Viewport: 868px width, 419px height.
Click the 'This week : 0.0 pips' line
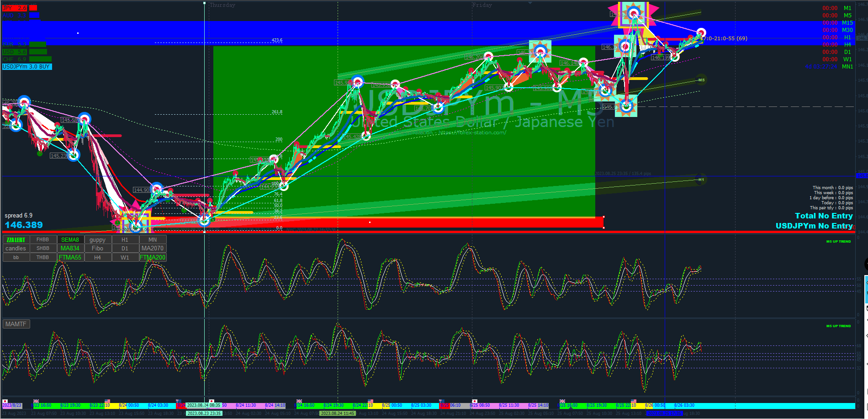(833, 193)
